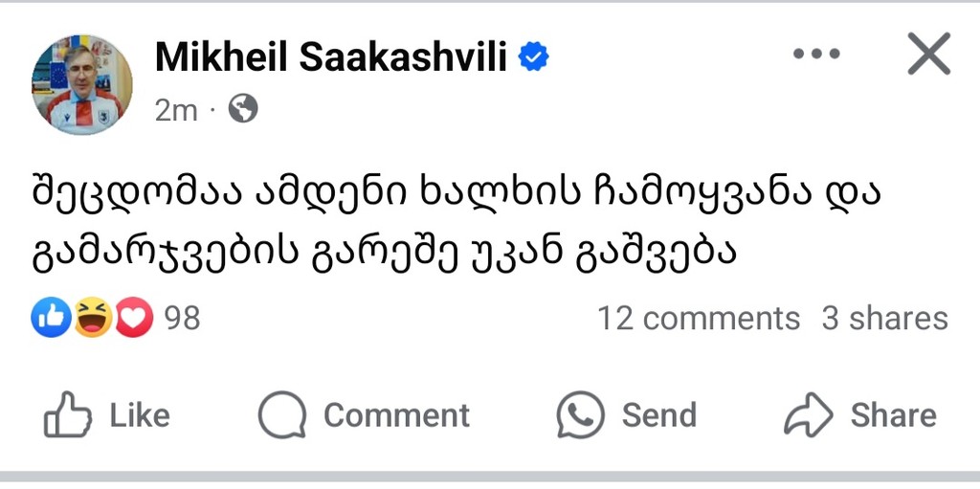
Task: Open the Mikheil Saakashvili profile name link
Action: 330,58
